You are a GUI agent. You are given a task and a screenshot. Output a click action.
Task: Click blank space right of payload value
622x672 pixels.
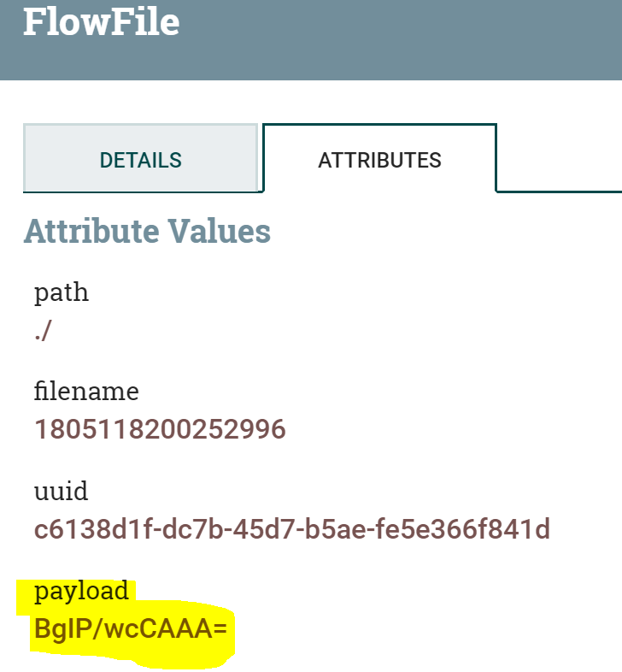(427, 629)
